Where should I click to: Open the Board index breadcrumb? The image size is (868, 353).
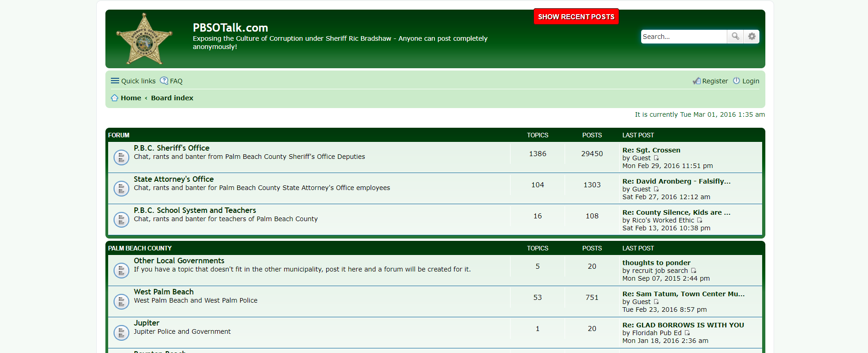(x=172, y=98)
